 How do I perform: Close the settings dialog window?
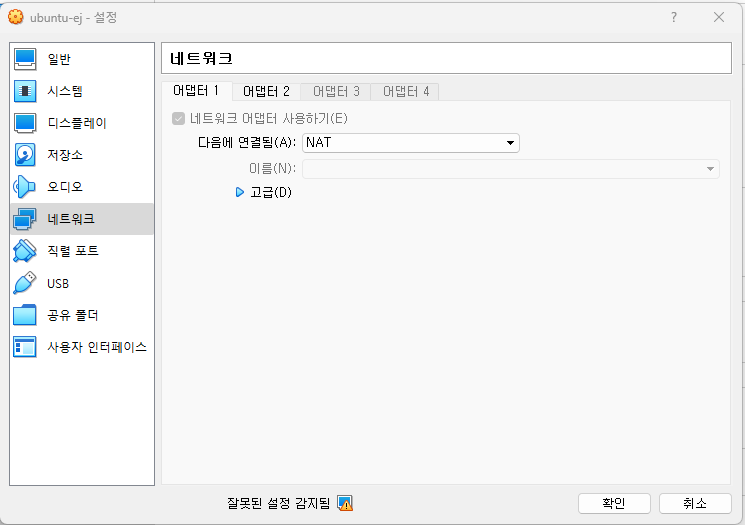click(719, 18)
